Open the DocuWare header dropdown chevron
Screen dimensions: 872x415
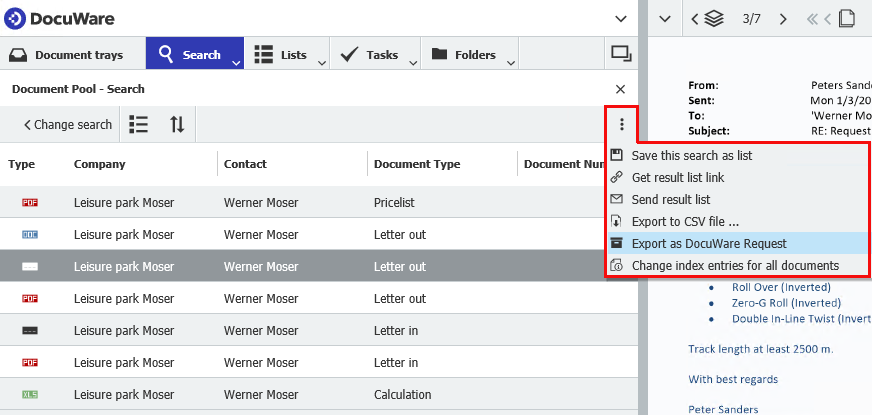(621, 18)
